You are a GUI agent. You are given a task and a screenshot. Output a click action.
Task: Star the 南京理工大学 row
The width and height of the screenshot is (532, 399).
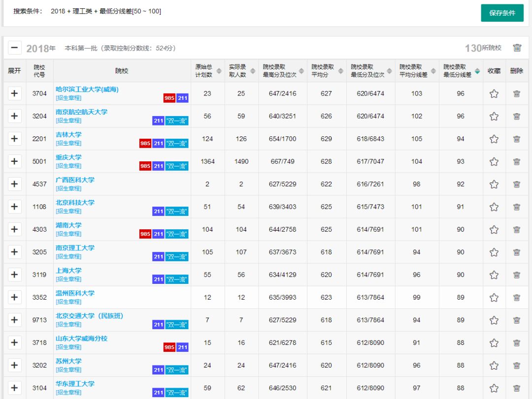tap(494, 252)
